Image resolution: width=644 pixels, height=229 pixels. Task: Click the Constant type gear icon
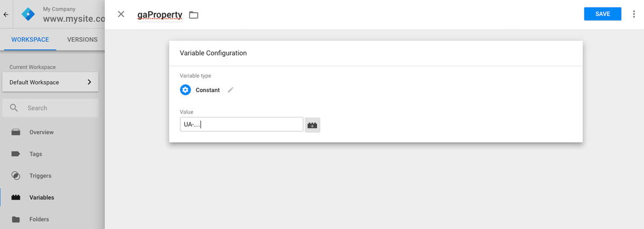[x=186, y=90]
